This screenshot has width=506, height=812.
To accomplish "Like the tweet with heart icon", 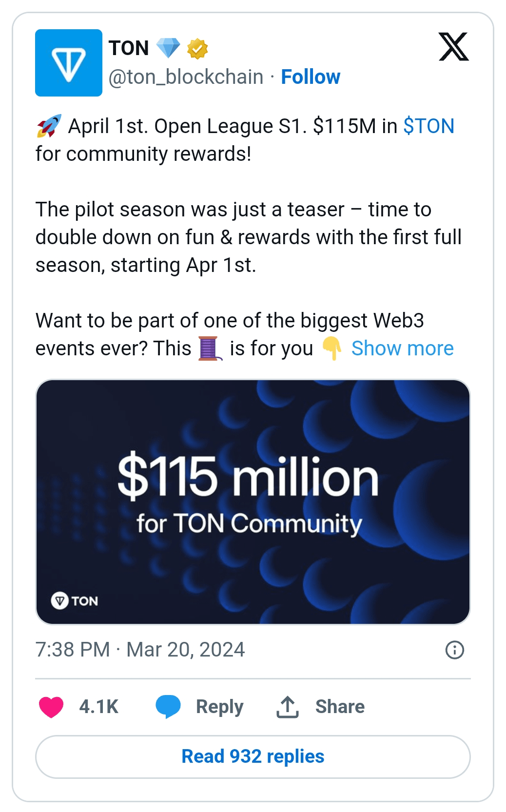I will pyautogui.click(x=51, y=707).
